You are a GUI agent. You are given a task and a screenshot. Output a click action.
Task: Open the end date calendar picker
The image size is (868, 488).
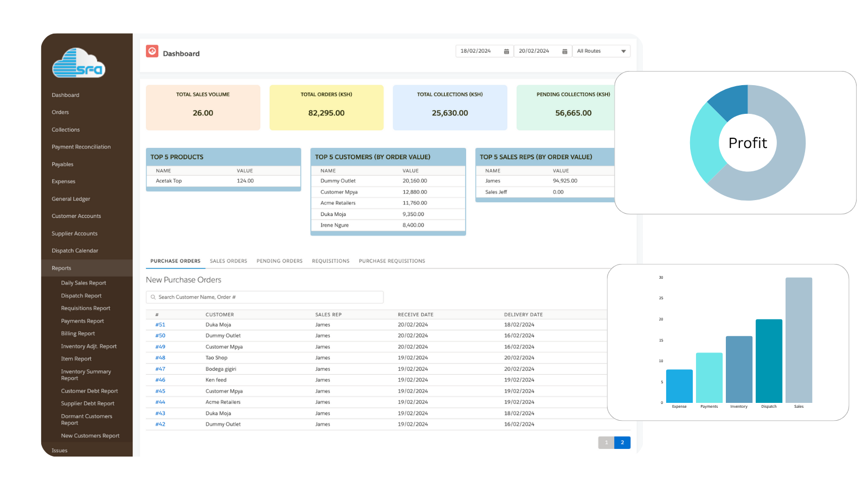click(564, 50)
